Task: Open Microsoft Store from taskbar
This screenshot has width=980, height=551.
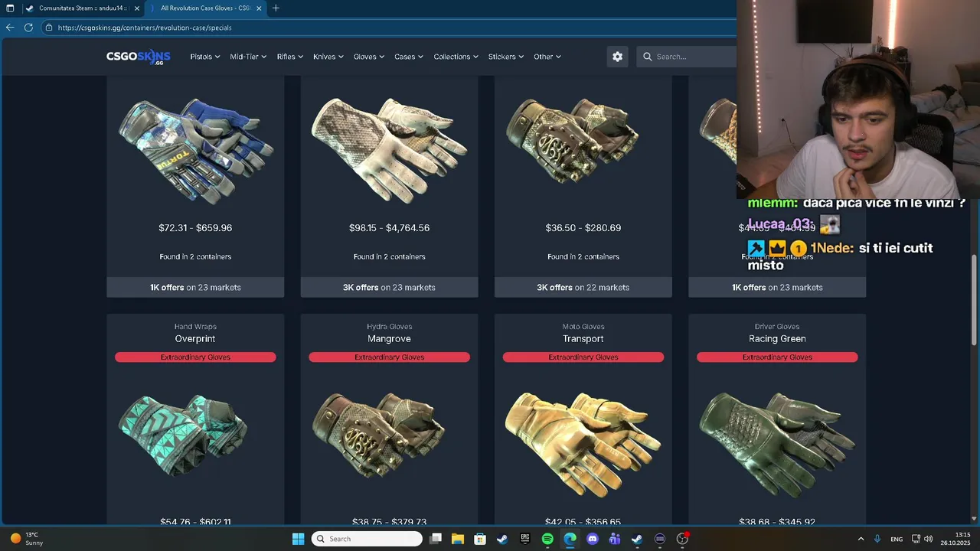Action: (480, 539)
